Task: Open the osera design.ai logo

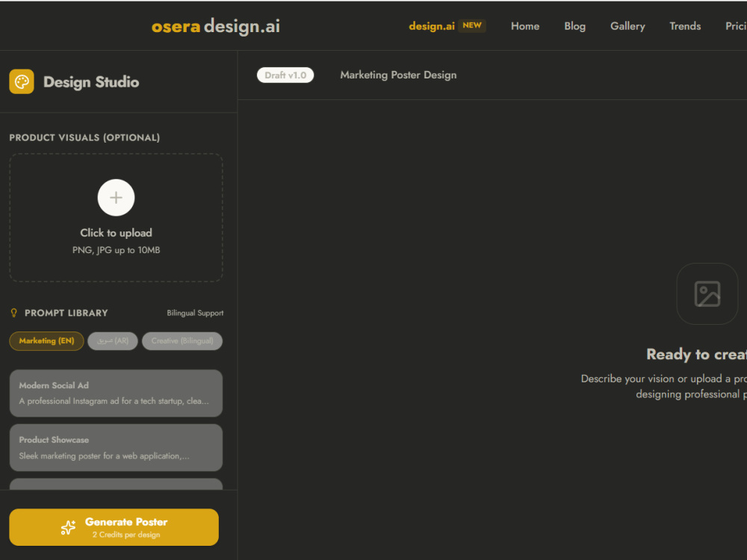Action: (215, 26)
